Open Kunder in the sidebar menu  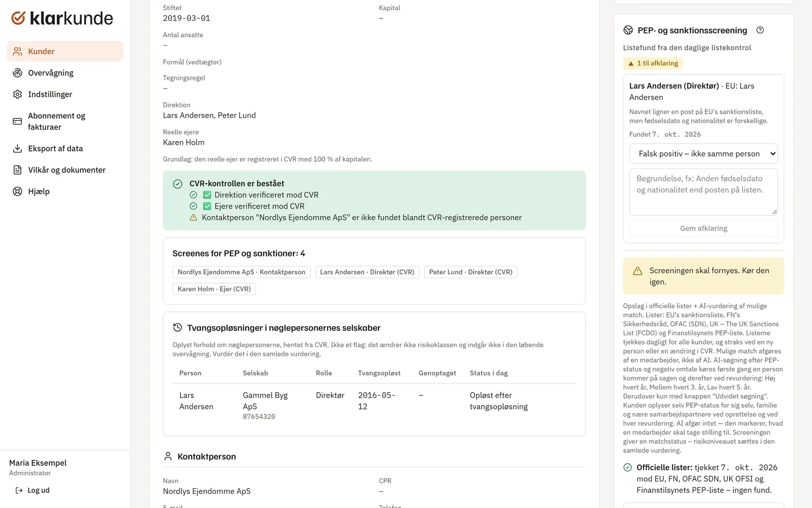pyautogui.click(x=65, y=51)
